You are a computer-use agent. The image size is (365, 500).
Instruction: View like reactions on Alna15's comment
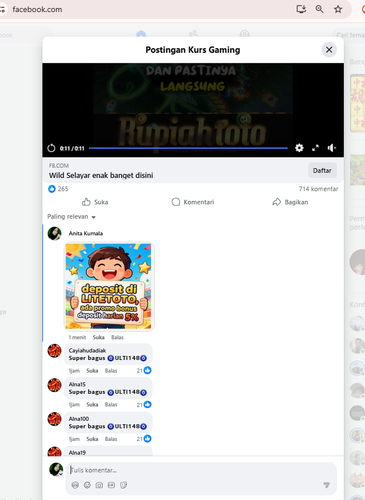pos(144,405)
